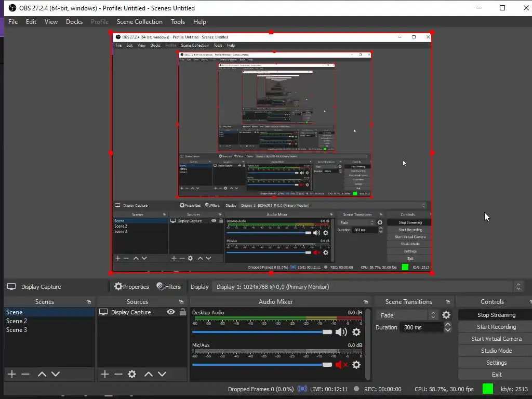The image size is (532, 399).
Task: Click the recording status dot
Action: [356, 389]
